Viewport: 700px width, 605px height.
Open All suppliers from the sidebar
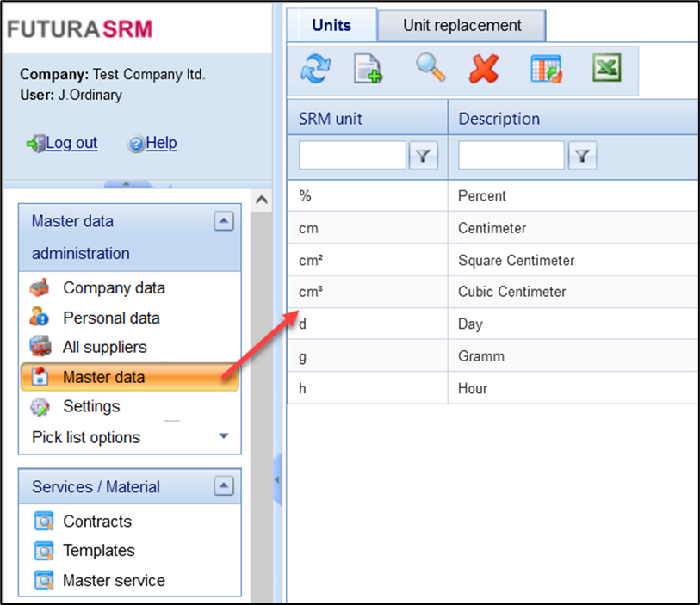click(104, 347)
